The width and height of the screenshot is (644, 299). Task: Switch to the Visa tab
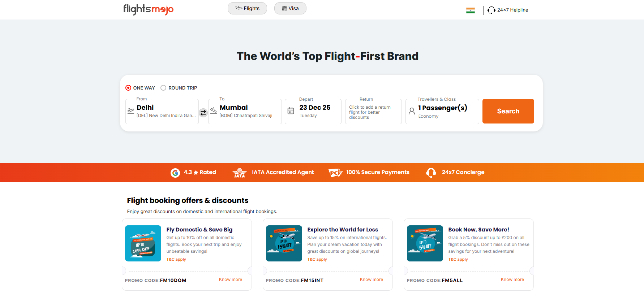290,8
